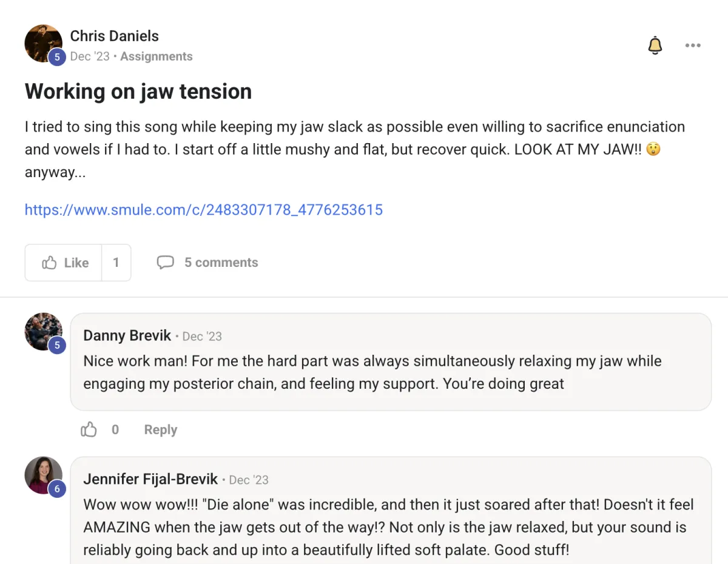Image resolution: width=728 pixels, height=564 pixels.
Task: Reply to Danny Brevik's comment
Action: (161, 430)
